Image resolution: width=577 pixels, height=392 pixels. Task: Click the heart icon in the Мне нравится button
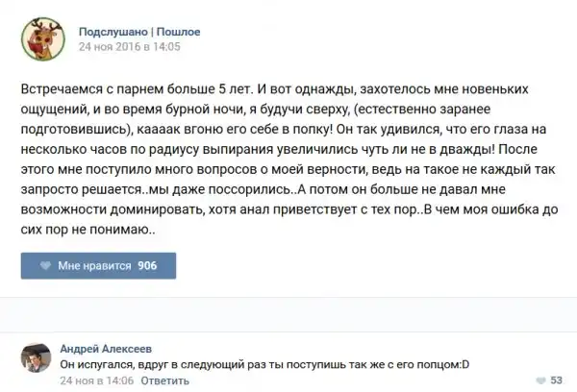44,264
